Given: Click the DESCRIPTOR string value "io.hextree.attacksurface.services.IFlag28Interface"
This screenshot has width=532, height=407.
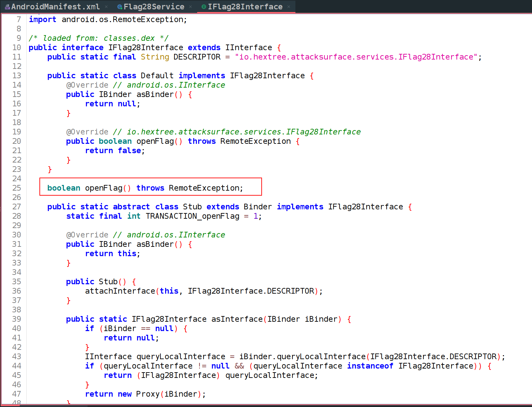Looking at the screenshot, I should click(x=356, y=57).
